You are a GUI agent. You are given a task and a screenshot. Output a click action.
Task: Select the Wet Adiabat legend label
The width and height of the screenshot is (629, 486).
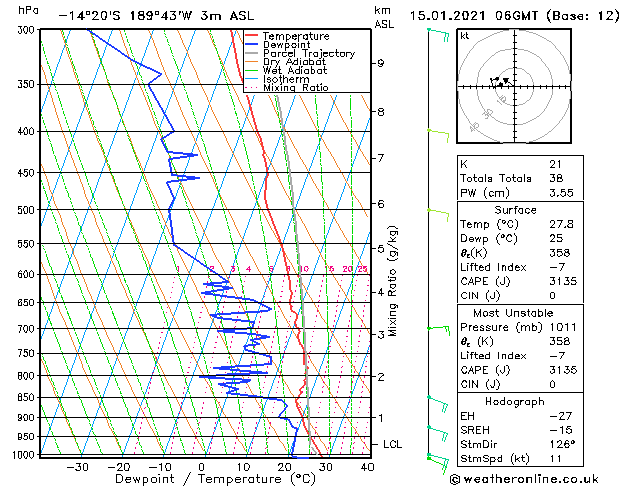point(295,71)
